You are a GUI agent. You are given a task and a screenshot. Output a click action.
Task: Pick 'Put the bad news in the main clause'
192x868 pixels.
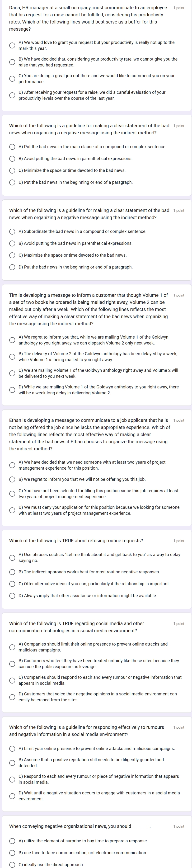(x=12, y=146)
